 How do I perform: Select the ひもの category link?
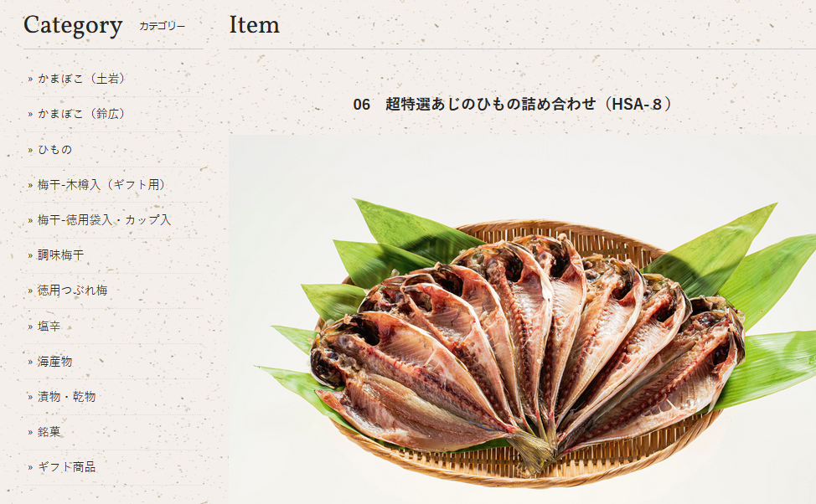click(54, 150)
